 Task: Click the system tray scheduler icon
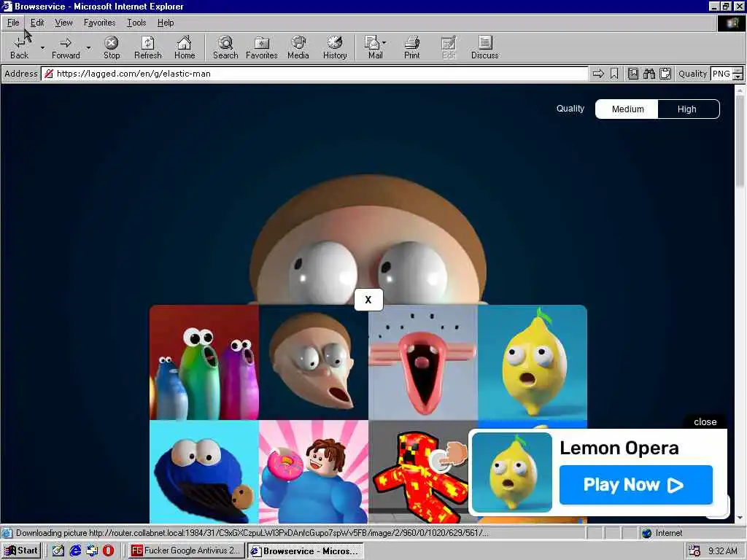[694, 551]
